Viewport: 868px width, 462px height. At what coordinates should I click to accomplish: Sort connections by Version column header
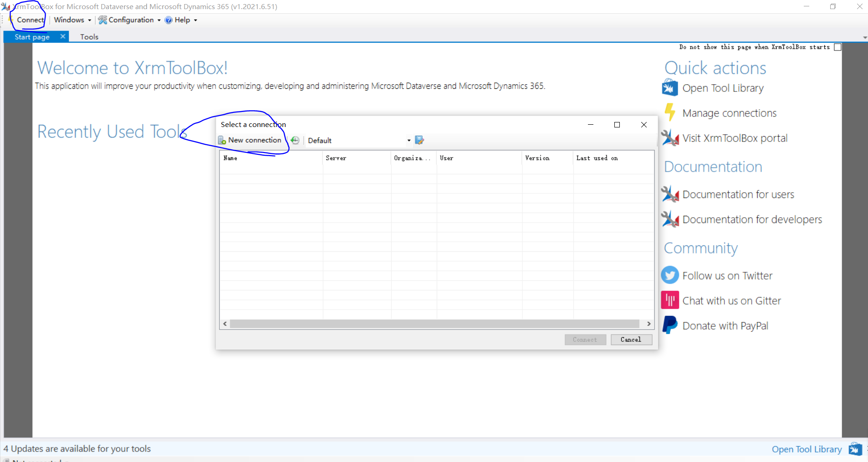pos(547,158)
